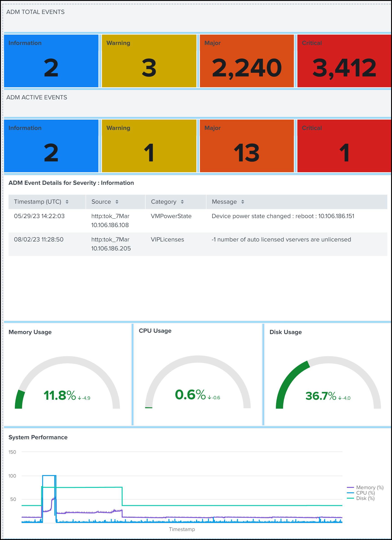
Task: Toggle Memory (%) series in chart legend
Action: pos(365,487)
